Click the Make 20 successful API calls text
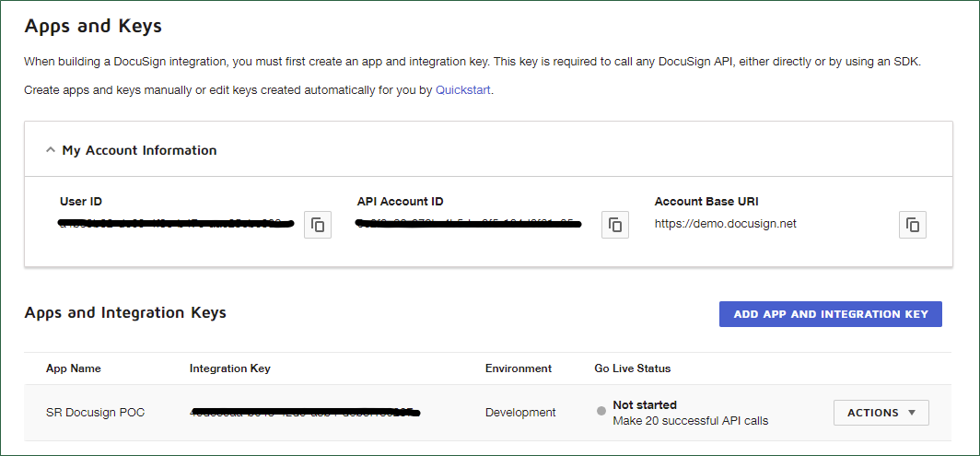Viewport: 980px width, 456px height. coord(690,421)
